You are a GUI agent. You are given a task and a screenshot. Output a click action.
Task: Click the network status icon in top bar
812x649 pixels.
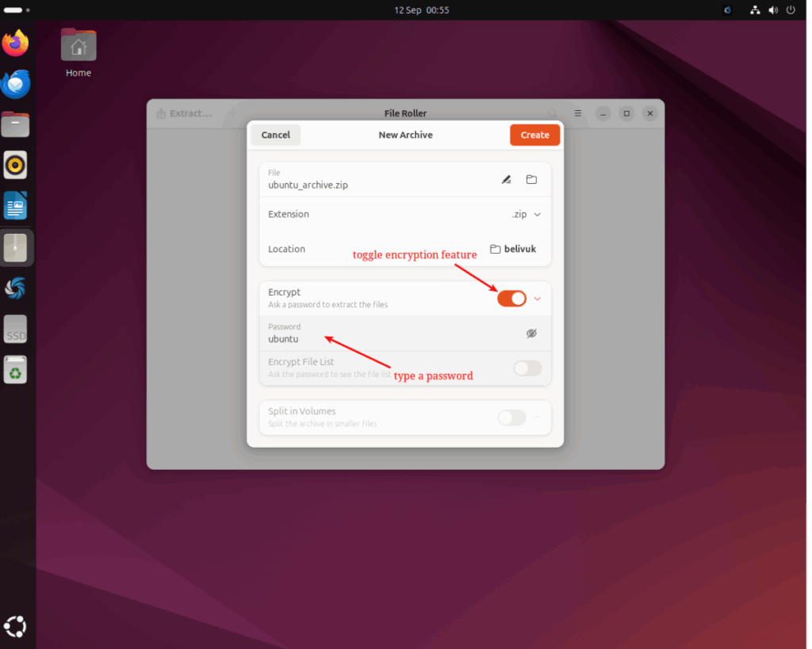pyautogui.click(x=755, y=10)
